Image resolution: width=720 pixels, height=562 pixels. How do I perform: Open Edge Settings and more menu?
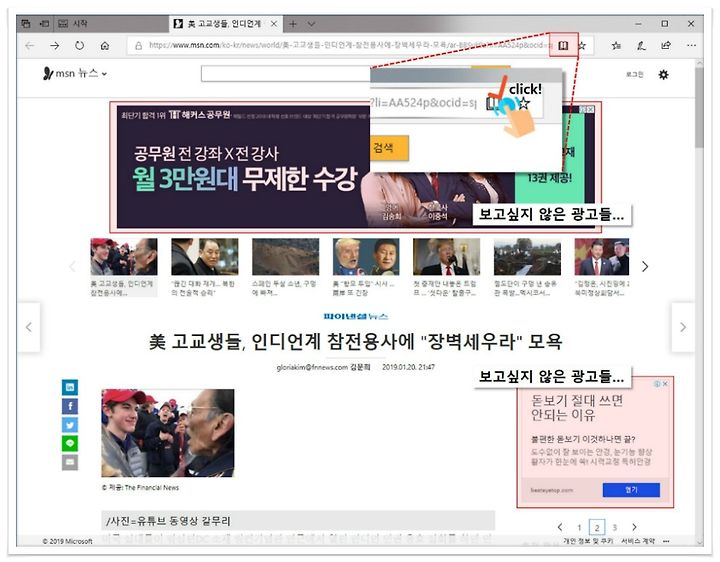pos(691,45)
